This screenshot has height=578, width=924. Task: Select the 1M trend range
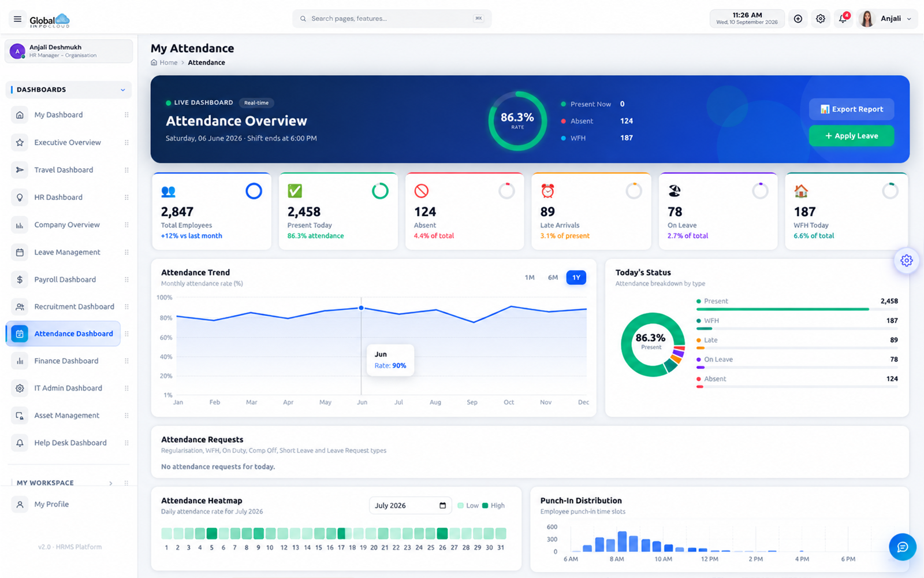530,277
